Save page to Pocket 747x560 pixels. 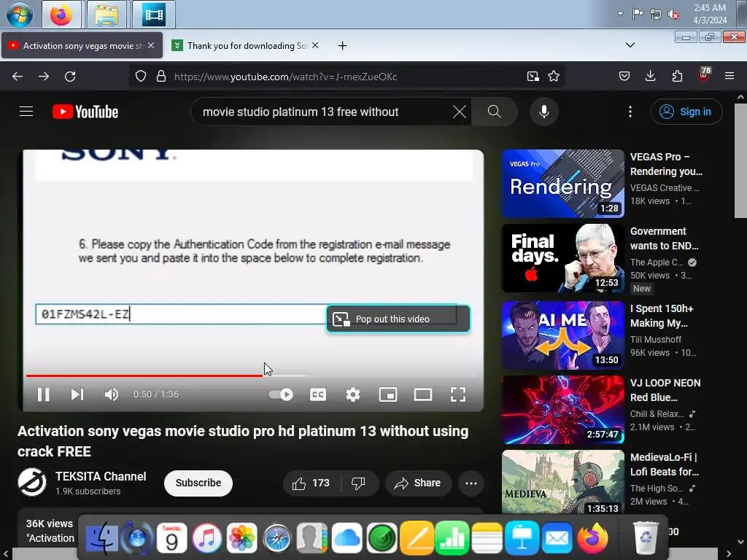coord(624,76)
